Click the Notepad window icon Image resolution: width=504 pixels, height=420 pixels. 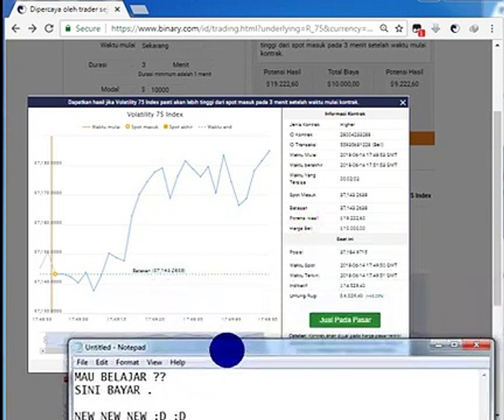click(x=78, y=347)
